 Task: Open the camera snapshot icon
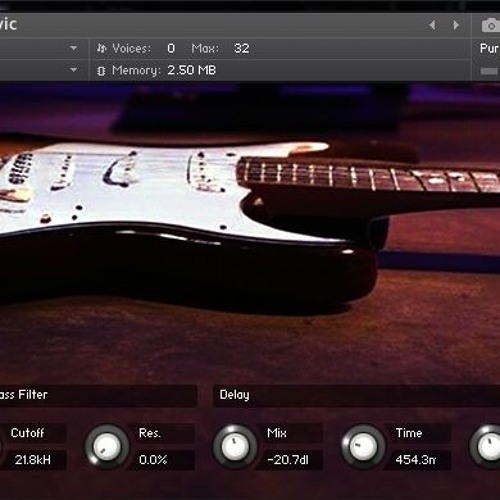(x=490, y=25)
